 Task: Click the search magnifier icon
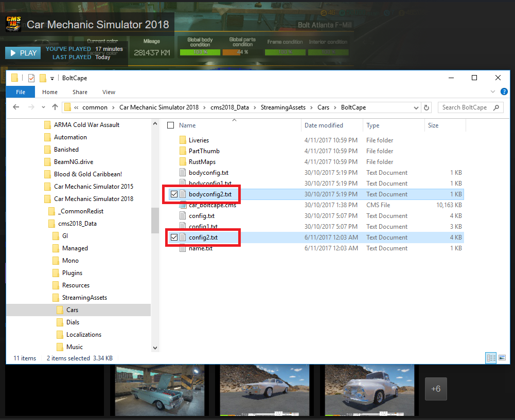pos(496,107)
